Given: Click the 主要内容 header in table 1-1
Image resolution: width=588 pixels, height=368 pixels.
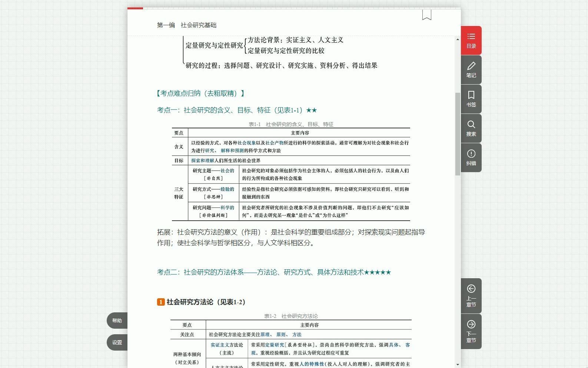Looking at the screenshot, I should [300, 133].
